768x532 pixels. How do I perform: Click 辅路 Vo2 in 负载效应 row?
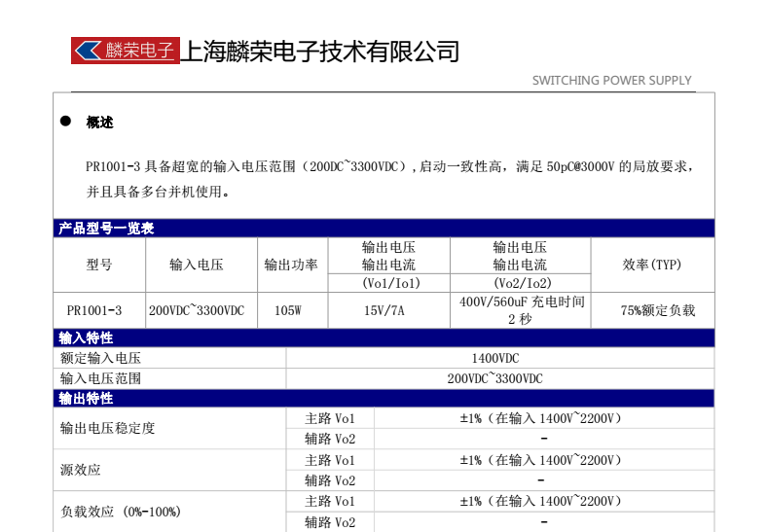tap(330, 522)
